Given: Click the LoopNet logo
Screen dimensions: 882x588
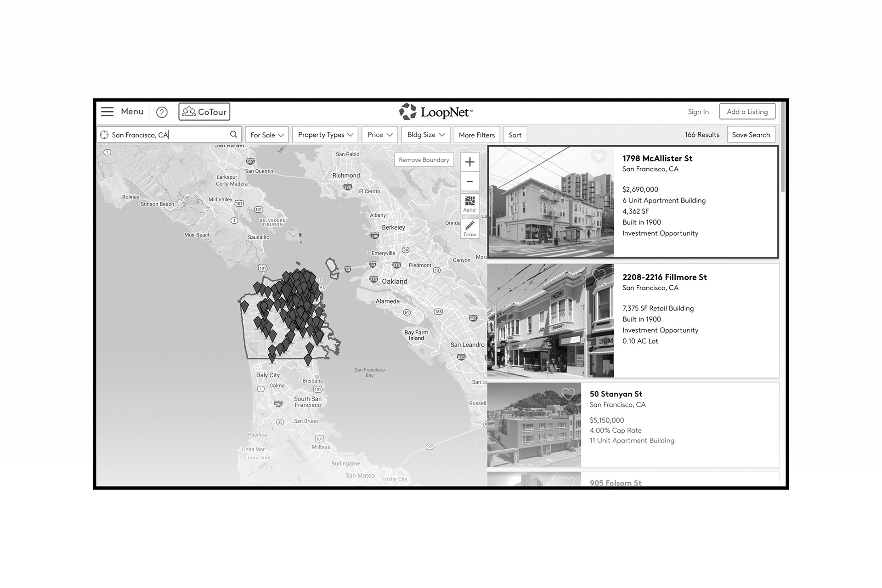Looking at the screenshot, I should point(435,112).
